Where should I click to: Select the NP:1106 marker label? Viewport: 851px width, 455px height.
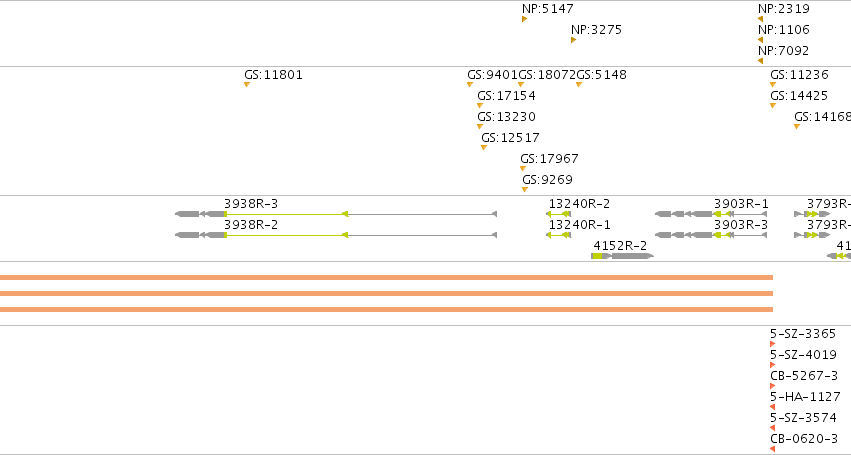point(784,30)
